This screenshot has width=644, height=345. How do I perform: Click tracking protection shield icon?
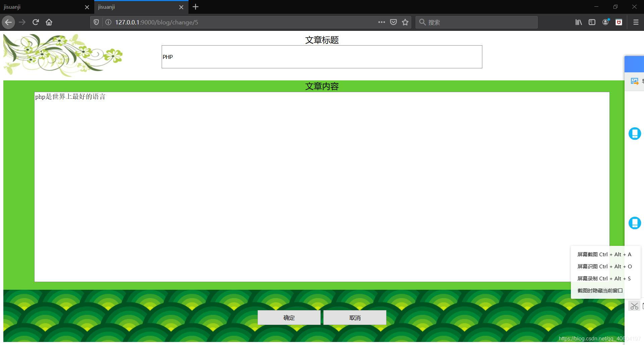96,22
